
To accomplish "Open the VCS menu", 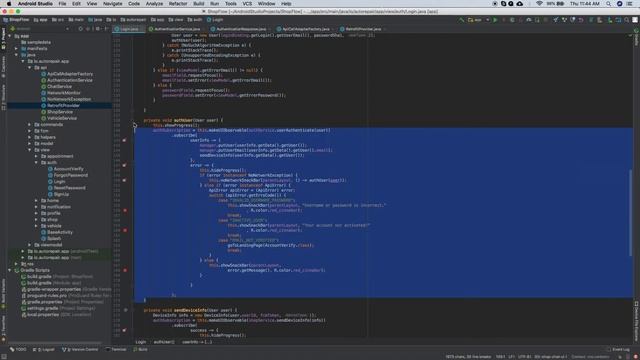I will pos(247,4).
